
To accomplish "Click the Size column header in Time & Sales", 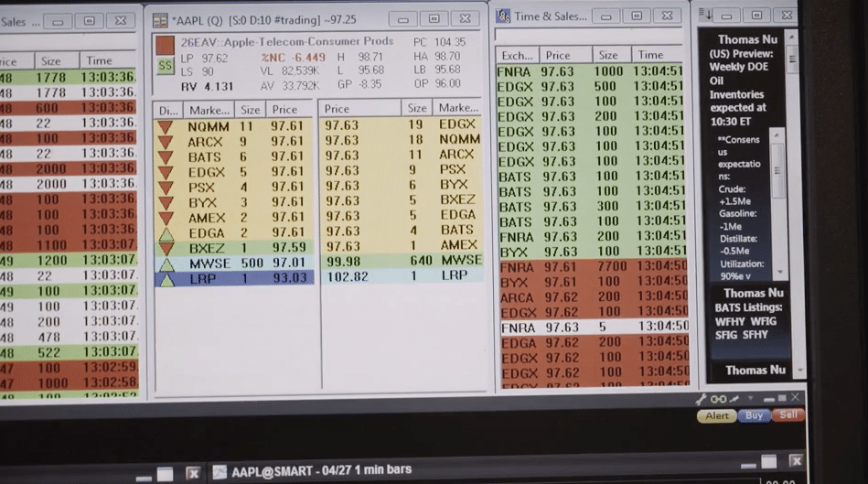I will (x=612, y=55).
